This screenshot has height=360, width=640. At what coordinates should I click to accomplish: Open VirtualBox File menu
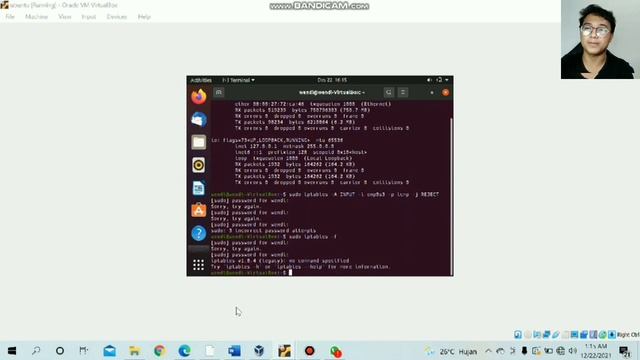click(x=10, y=17)
